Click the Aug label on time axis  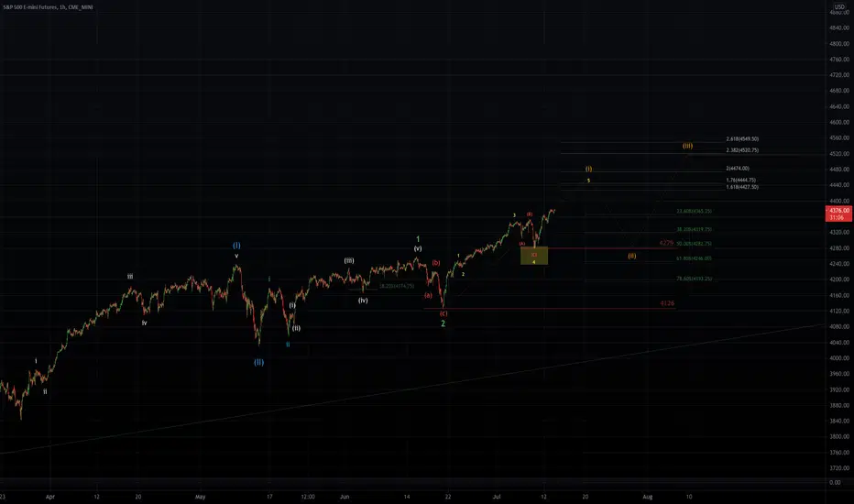(x=647, y=497)
